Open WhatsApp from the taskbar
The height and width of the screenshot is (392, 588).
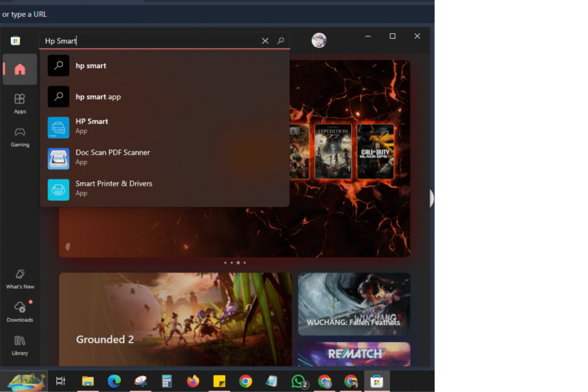(x=299, y=381)
